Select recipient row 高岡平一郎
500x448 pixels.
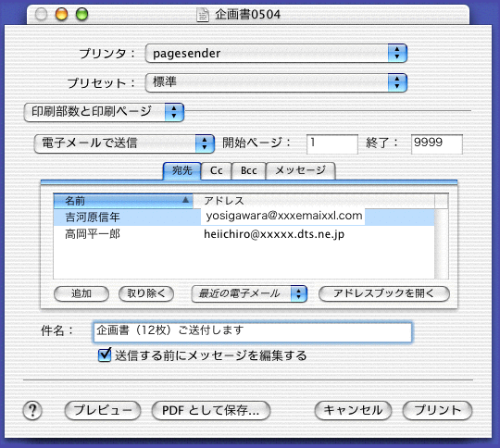(x=244, y=234)
